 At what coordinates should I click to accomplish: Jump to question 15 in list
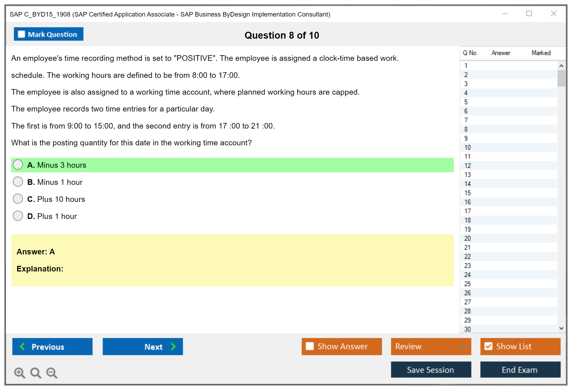click(467, 193)
